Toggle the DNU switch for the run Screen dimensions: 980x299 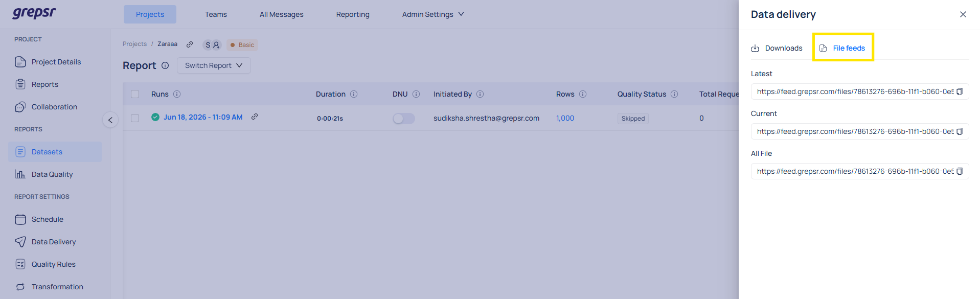[x=403, y=119]
